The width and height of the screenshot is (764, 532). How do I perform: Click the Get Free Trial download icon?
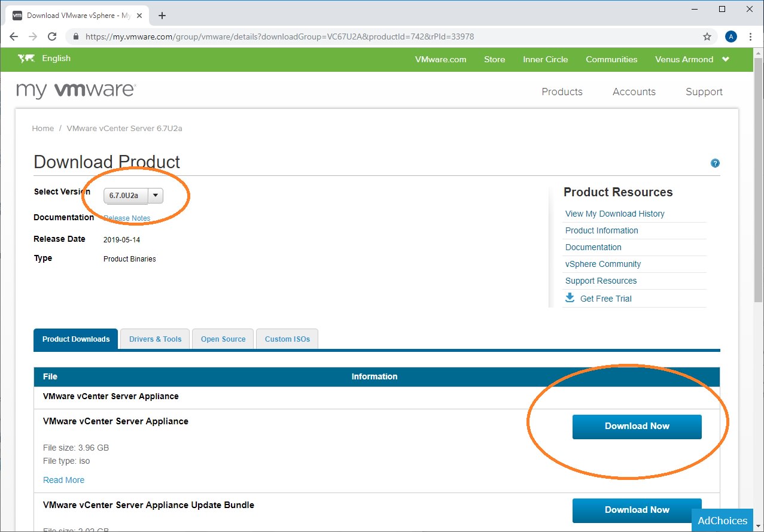[570, 298]
